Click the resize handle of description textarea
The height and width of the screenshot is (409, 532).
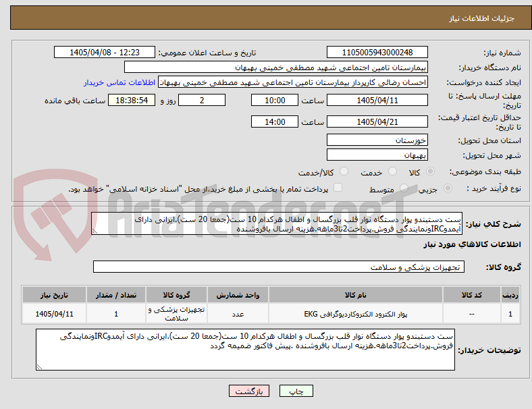pos(95,231)
